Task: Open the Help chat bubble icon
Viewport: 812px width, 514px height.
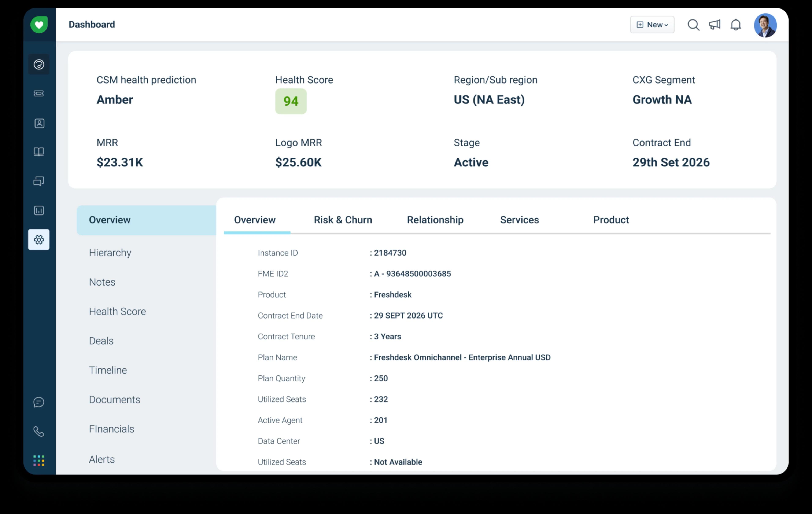Action: pos(39,402)
